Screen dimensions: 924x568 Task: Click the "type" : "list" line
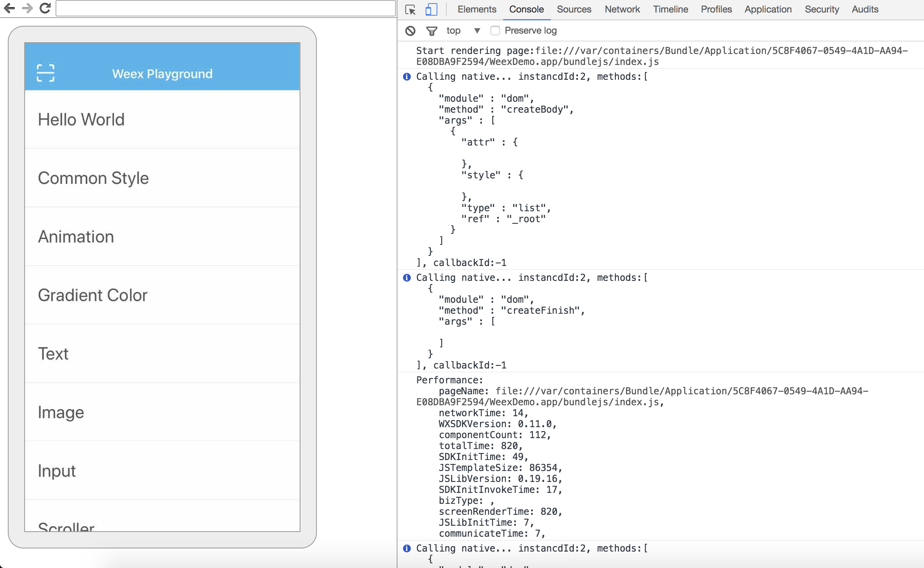pyautogui.click(x=506, y=208)
